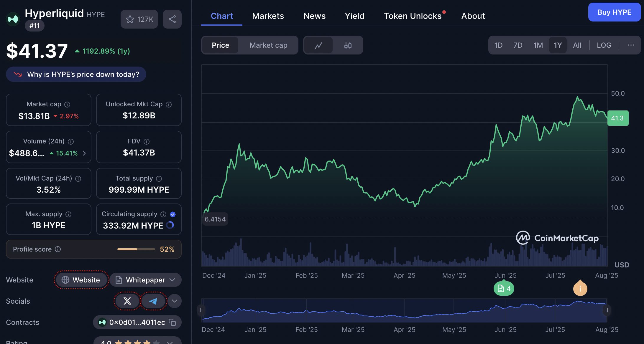Click Circulating supply info icon
Screen dimensions: 644x344
click(163, 214)
